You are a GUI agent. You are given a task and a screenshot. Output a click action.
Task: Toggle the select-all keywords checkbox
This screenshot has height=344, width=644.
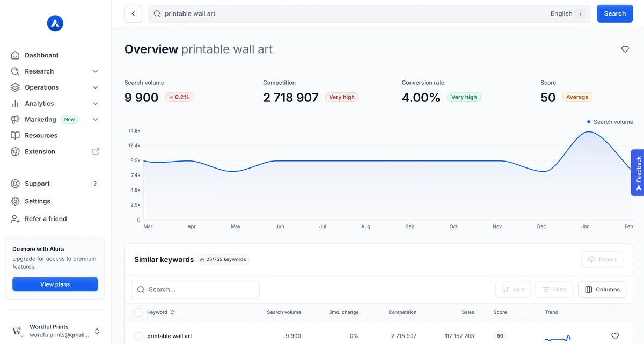coord(138,312)
